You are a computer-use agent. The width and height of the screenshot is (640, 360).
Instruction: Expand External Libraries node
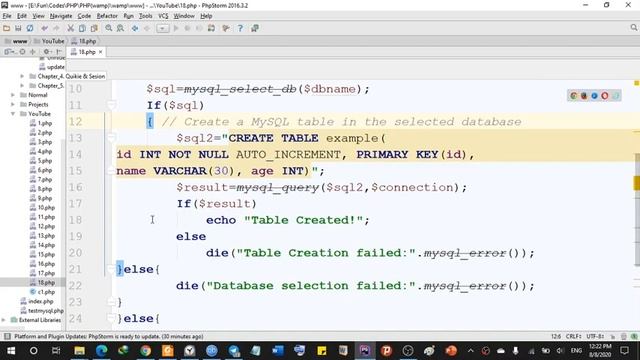[x=4, y=320]
